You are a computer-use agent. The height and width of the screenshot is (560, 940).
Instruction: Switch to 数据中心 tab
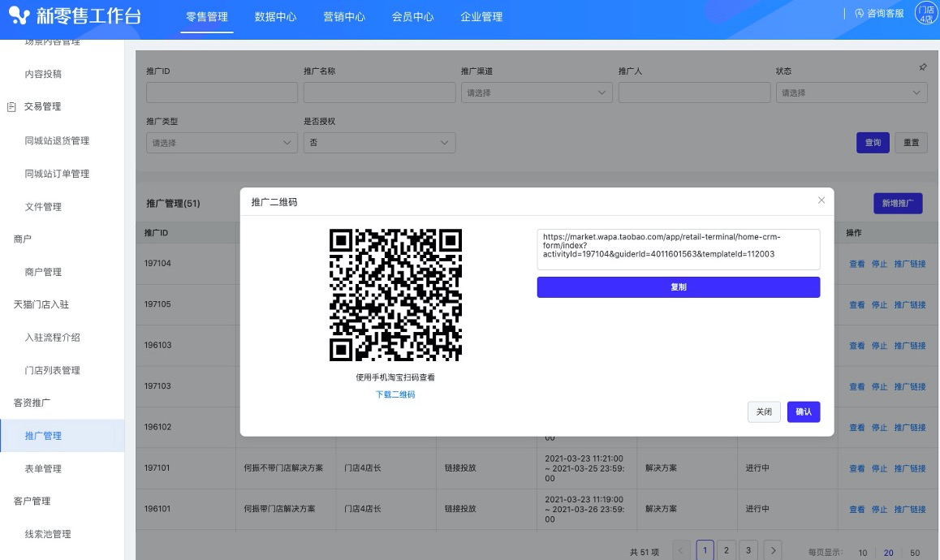click(x=275, y=17)
